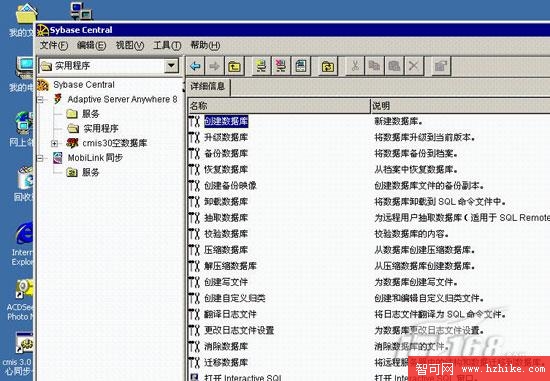Screen dimensions: 550x381
Task: Select 服务 folder under Adaptive Server Anywhere
Action: (x=90, y=114)
